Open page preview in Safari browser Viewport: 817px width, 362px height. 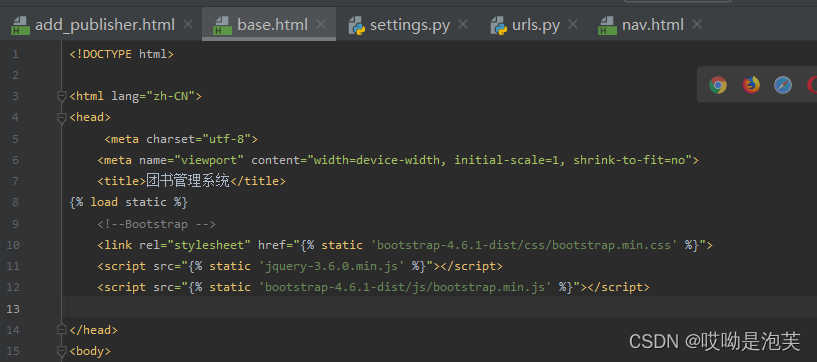point(783,85)
